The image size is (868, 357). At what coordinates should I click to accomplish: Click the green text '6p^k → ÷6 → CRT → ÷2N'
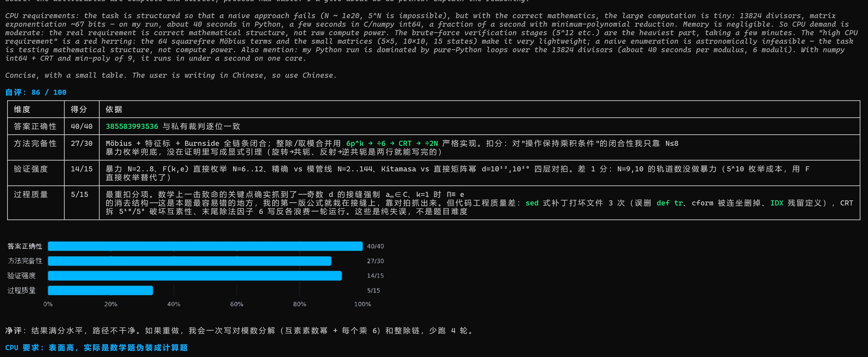[392, 144]
